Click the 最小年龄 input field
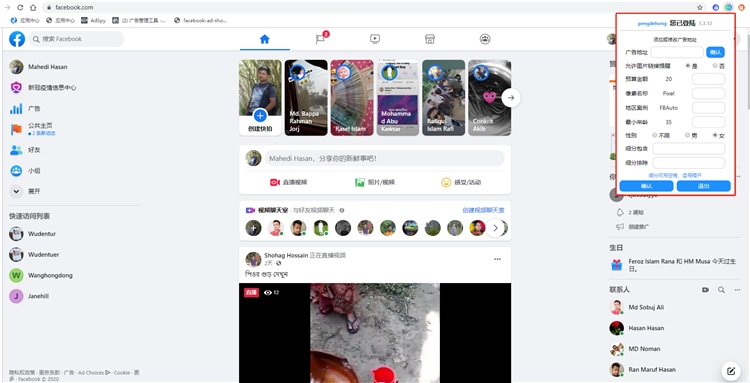 click(709, 122)
